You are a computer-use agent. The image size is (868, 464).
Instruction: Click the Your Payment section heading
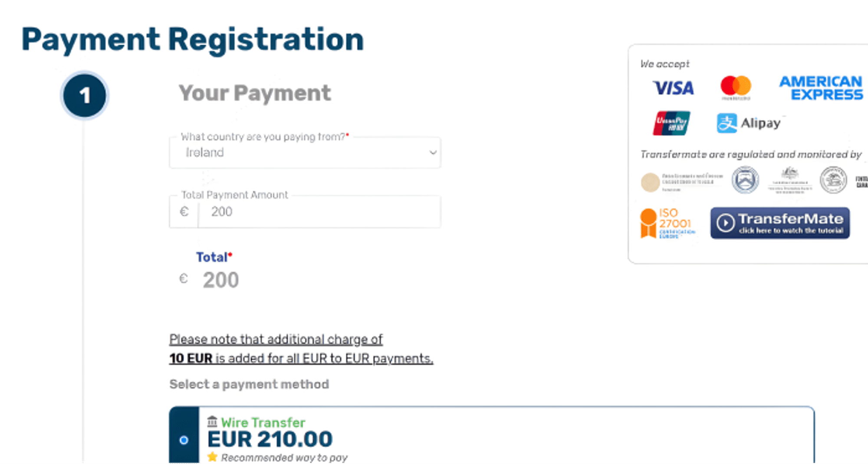point(255,93)
